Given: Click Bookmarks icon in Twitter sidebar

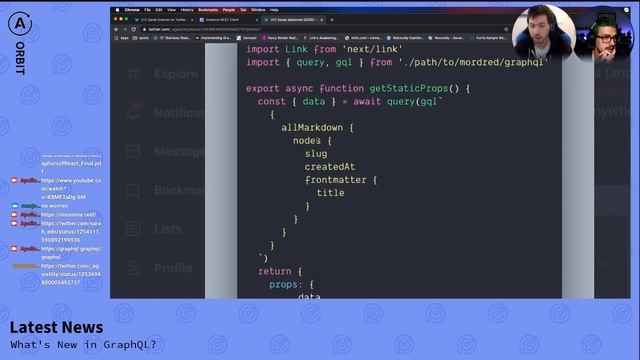Looking at the screenshot, I should tap(133, 190).
